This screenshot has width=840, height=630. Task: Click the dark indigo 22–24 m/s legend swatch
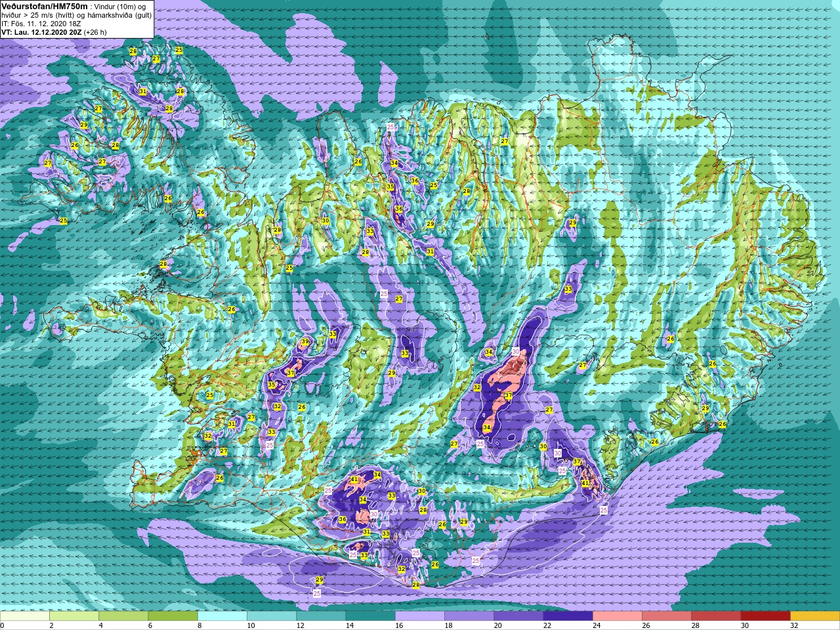click(x=568, y=616)
